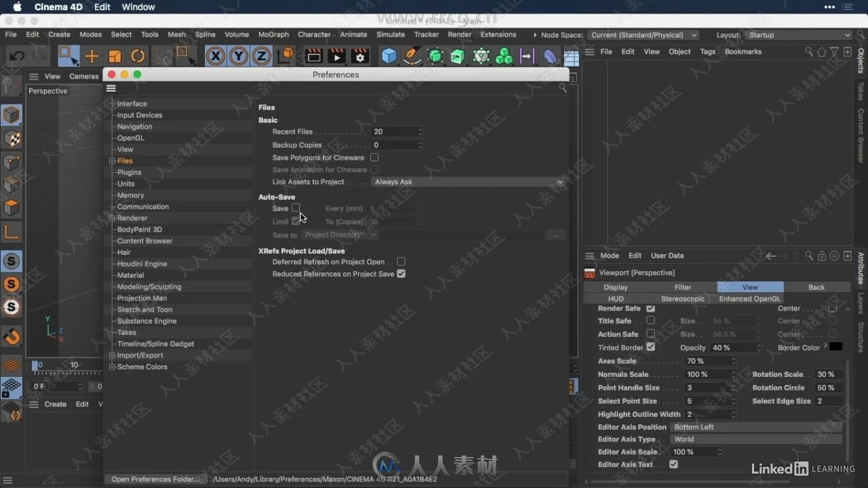Select Content Browser preferences category
The width and height of the screenshot is (868, 488).
144,241
